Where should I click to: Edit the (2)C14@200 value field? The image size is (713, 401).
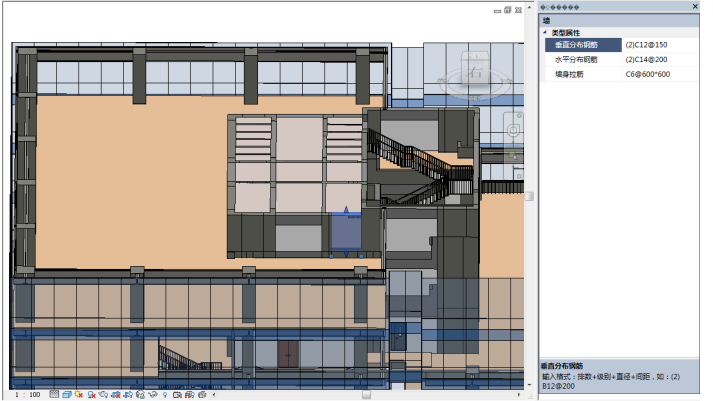660,60
